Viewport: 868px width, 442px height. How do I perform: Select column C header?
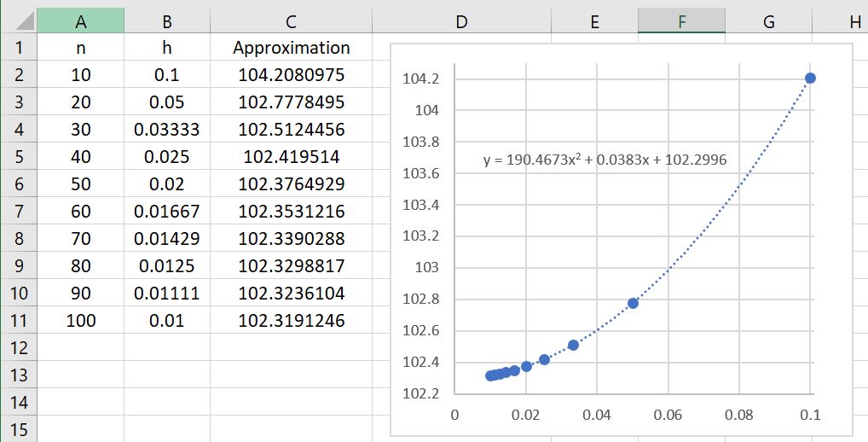click(292, 22)
